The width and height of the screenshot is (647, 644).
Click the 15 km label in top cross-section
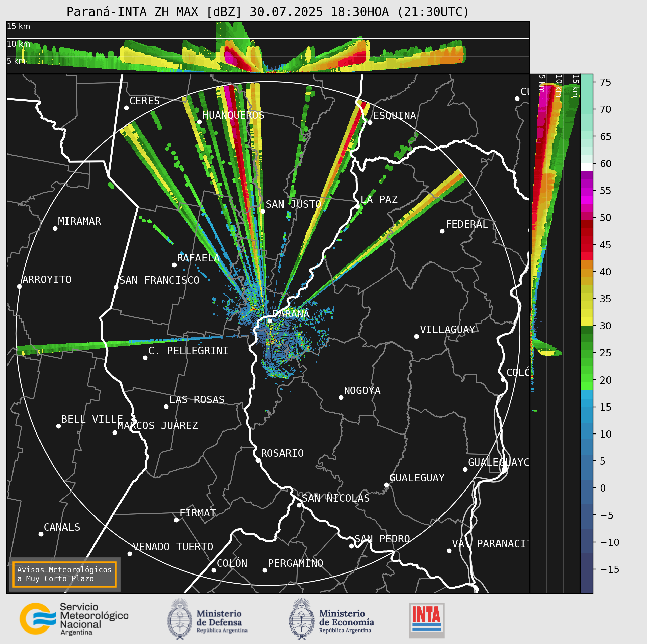[19, 26]
